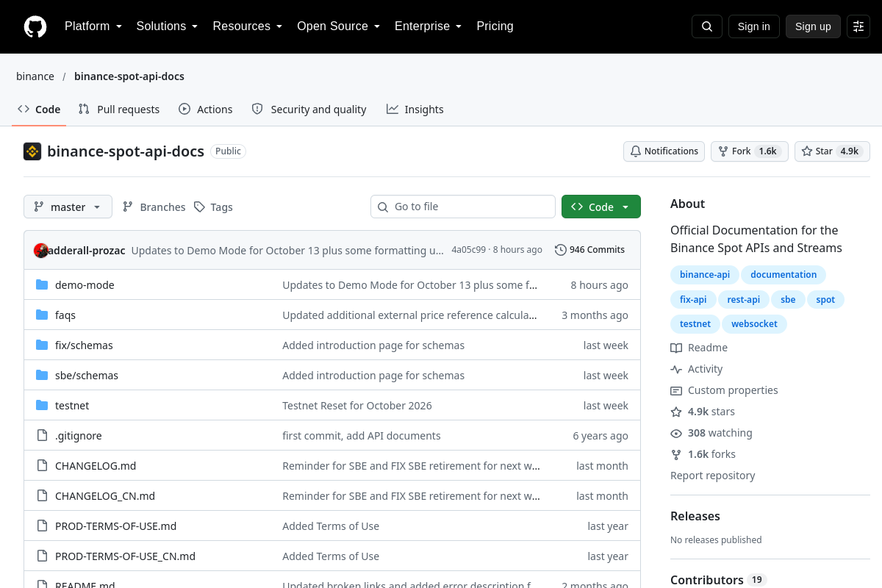Select the spot topic tag
This screenshot has width=882, height=588.
point(825,300)
